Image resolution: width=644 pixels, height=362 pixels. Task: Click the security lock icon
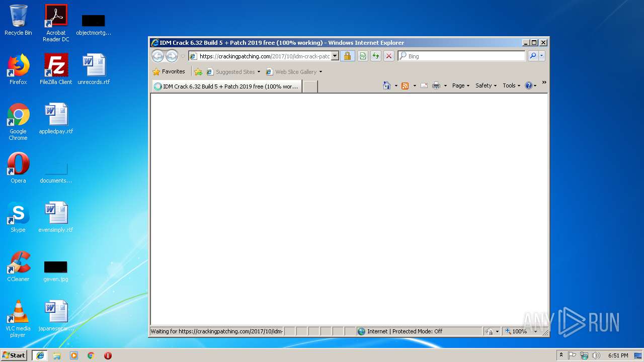click(347, 56)
